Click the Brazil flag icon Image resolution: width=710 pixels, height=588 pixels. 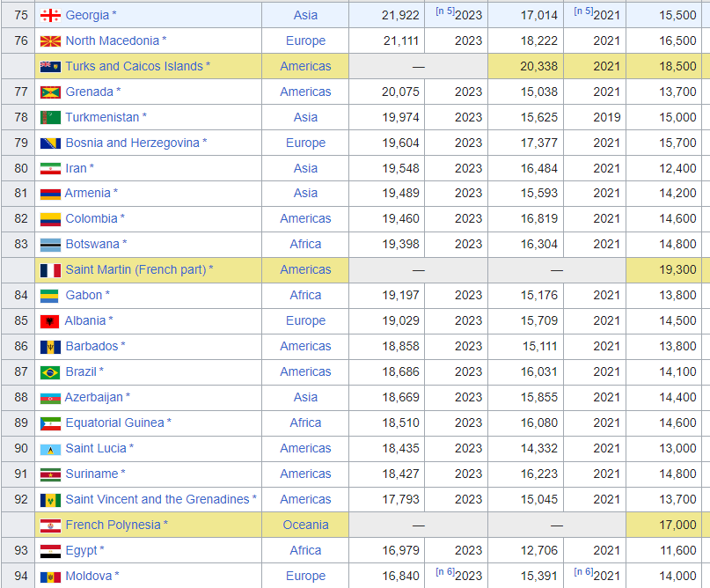tap(50, 371)
